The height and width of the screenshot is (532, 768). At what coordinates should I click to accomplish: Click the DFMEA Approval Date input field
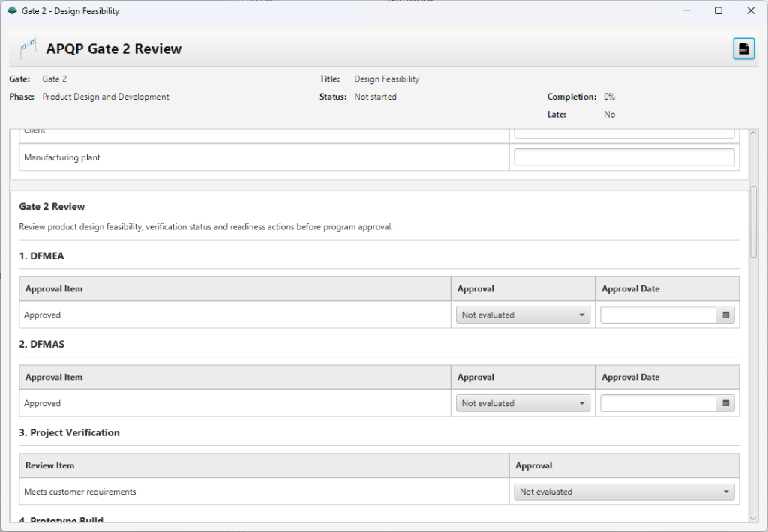point(658,315)
